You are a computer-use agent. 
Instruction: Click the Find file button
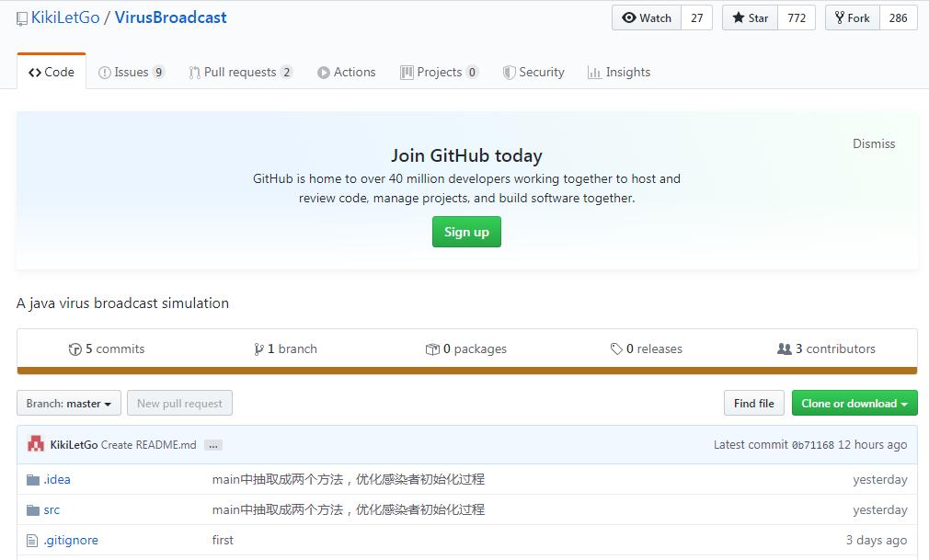click(753, 403)
